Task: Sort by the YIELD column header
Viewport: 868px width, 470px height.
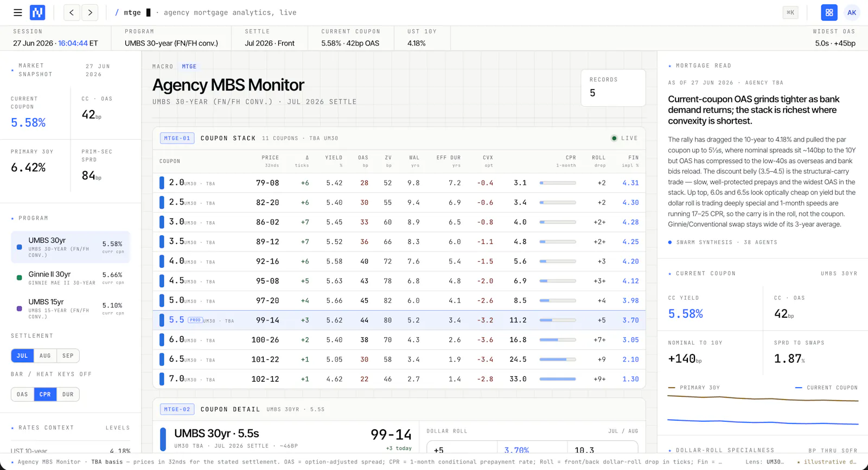Action: 334,160
